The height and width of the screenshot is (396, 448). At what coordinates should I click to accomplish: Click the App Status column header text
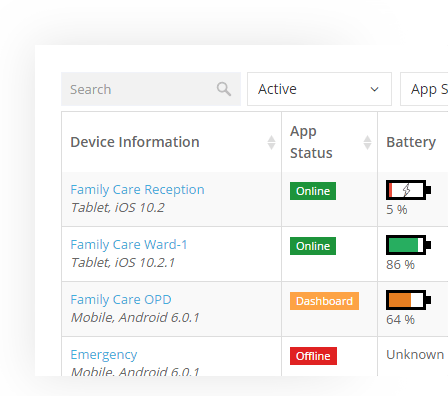311,142
